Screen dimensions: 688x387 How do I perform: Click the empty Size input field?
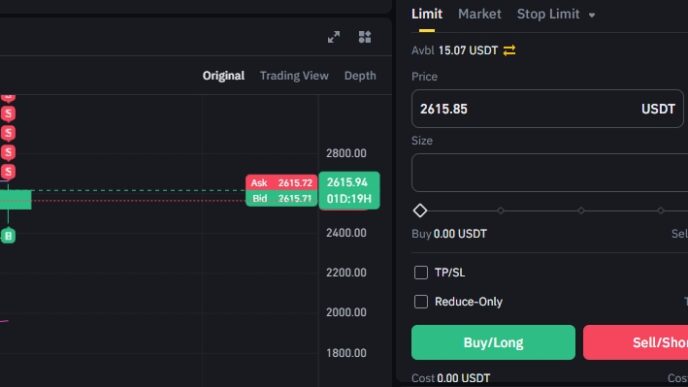pyautogui.click(x=550, y=172)
